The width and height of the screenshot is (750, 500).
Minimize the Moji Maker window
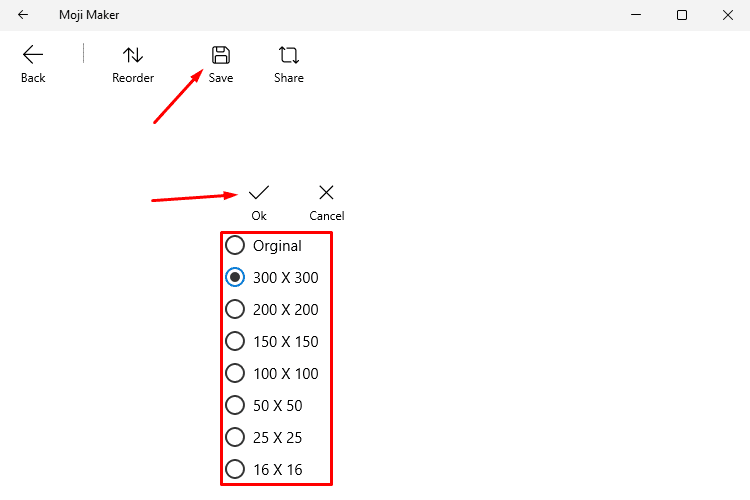click(636, 15)
